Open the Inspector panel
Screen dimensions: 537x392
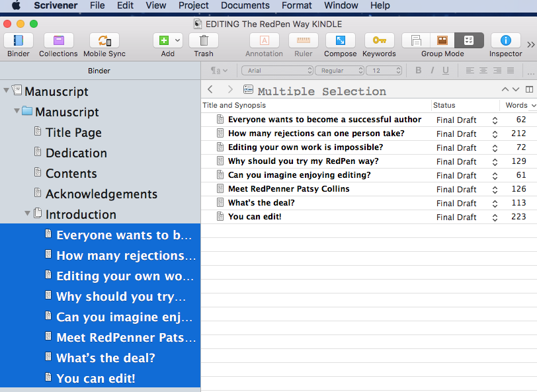tap(505, 41)
